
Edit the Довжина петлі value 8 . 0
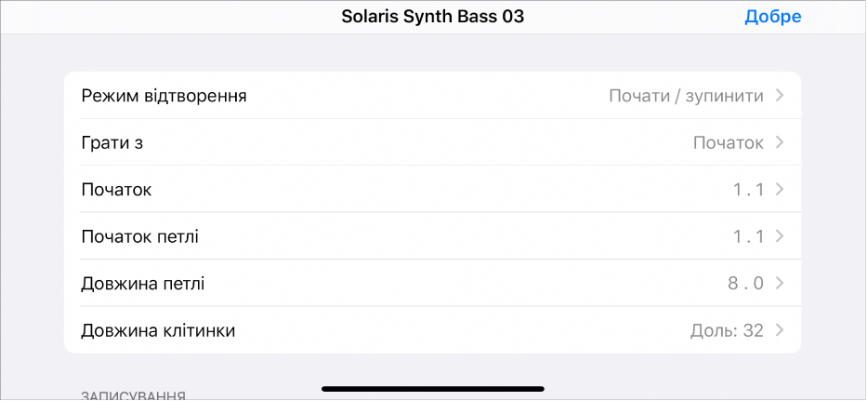tap(746, 283)
